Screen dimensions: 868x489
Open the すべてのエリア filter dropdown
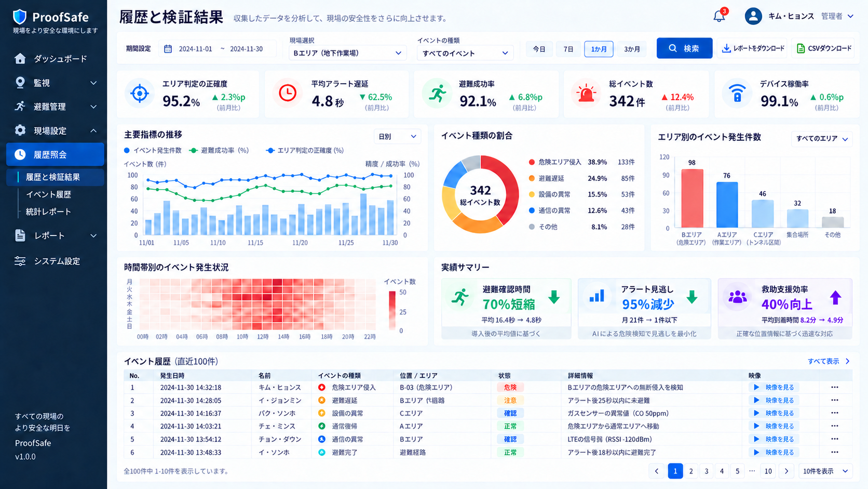822,139
